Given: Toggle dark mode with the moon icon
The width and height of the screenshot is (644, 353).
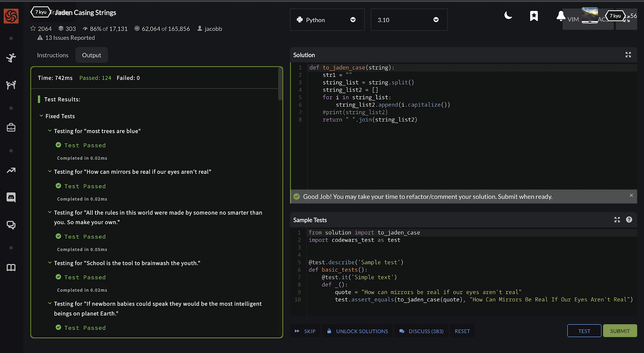Looking at the screenshot, I should click(x=508, y=16).
